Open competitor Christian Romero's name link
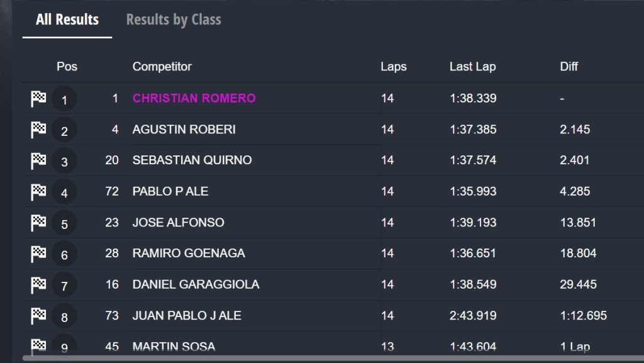 point(194,99)
